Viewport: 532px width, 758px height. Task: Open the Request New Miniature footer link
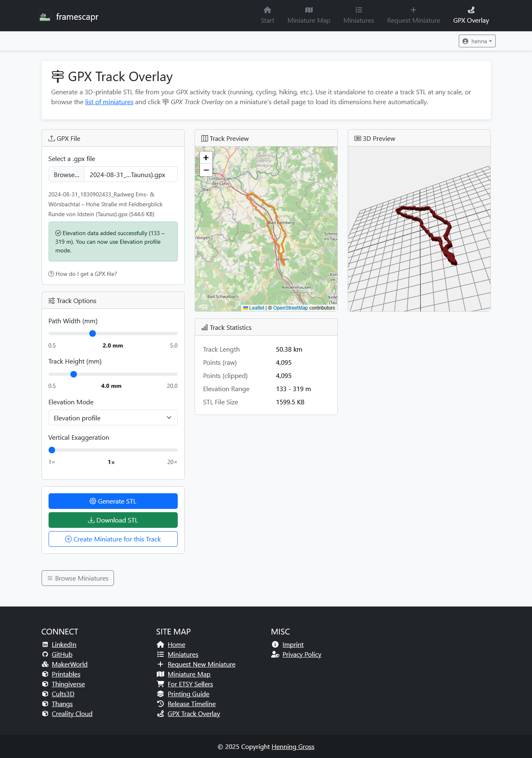click(202, 665)
